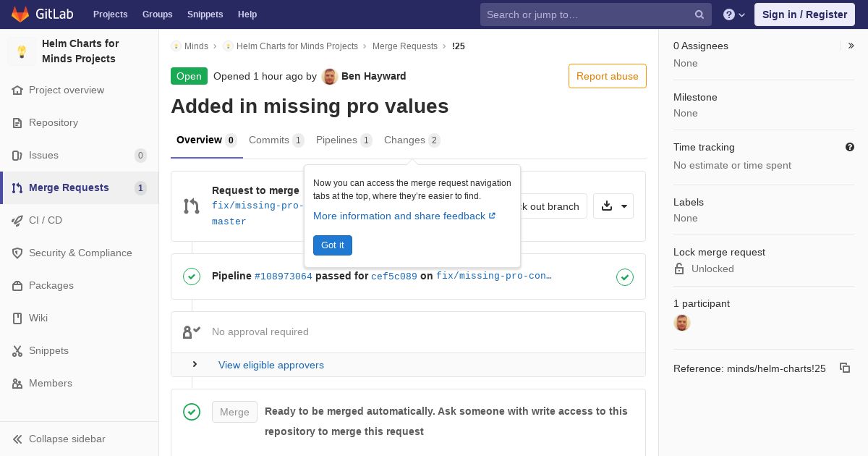Open the Groups menu
Image resolution: width=868 pixels, height=456 pixels.
click(157, 14)
